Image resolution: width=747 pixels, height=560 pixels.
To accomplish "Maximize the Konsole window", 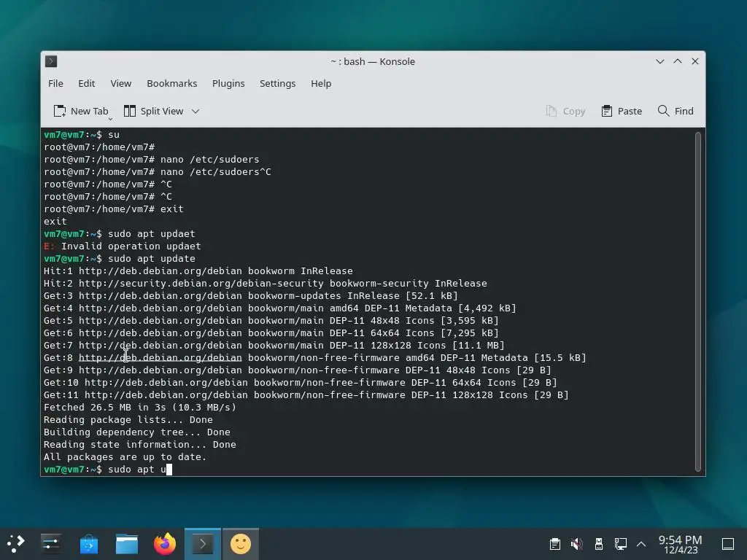I will (678, 61).
